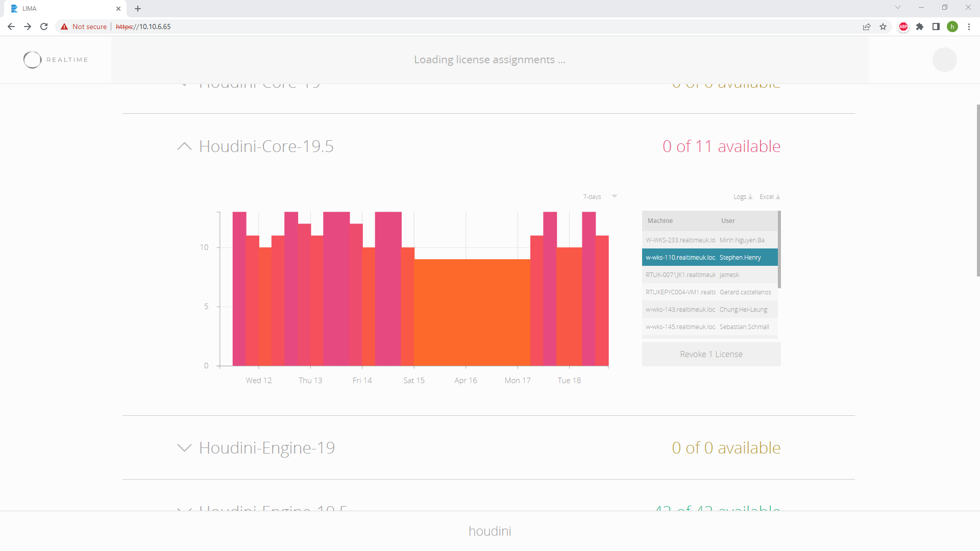This screenshot has width=980, height=551.
Task: Download Excel export
Action: pos(770,197)
